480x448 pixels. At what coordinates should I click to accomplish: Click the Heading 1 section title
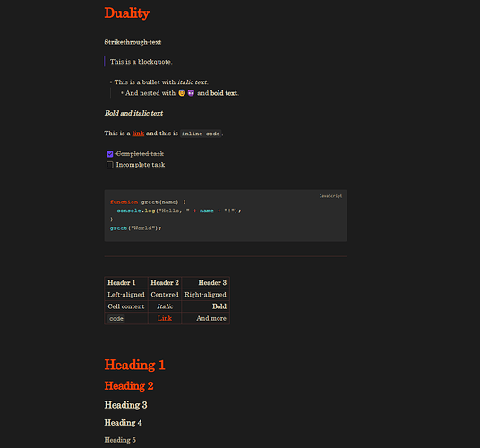click(x=134, y=365)
